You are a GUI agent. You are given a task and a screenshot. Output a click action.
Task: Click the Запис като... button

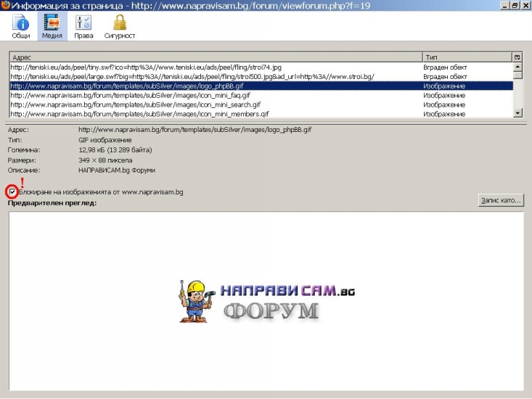coord(501,200)
